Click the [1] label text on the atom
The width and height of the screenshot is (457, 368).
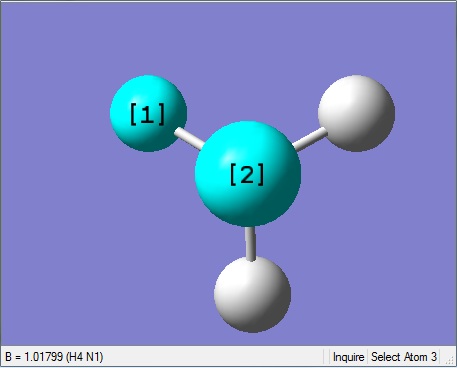[147, 114]
